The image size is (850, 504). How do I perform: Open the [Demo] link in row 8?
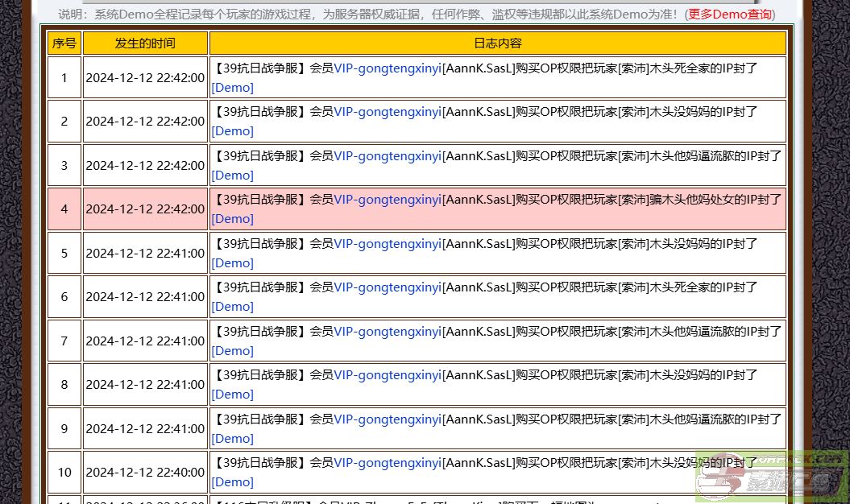click(x=232, y=394)
